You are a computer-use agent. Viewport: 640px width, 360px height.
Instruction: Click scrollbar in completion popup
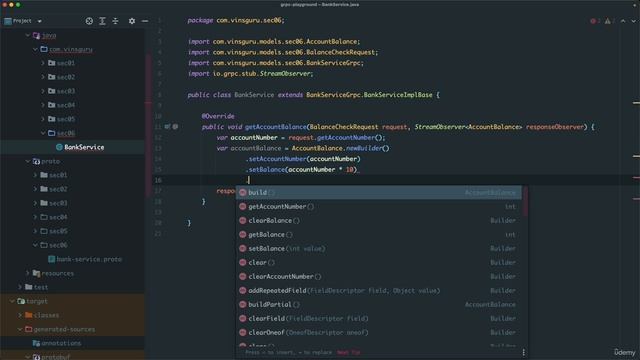tap(525, 202)
